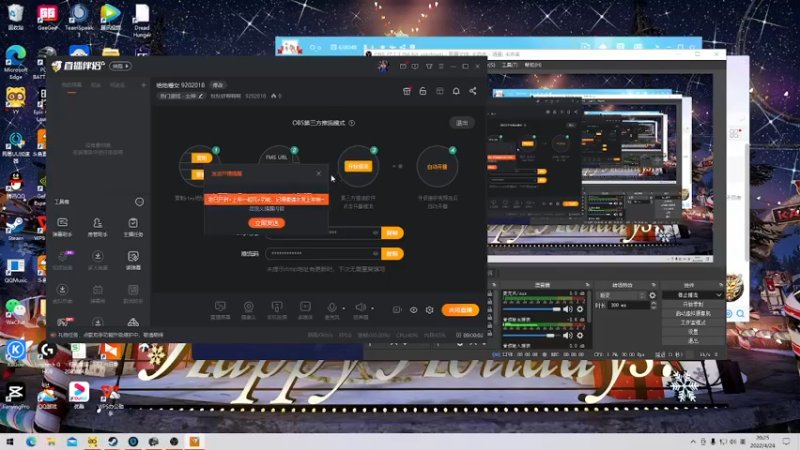Viewport: 800px width, 450px height.
Task: Open the version pill dropdown beside the logo
Action: tap(121, 66)
